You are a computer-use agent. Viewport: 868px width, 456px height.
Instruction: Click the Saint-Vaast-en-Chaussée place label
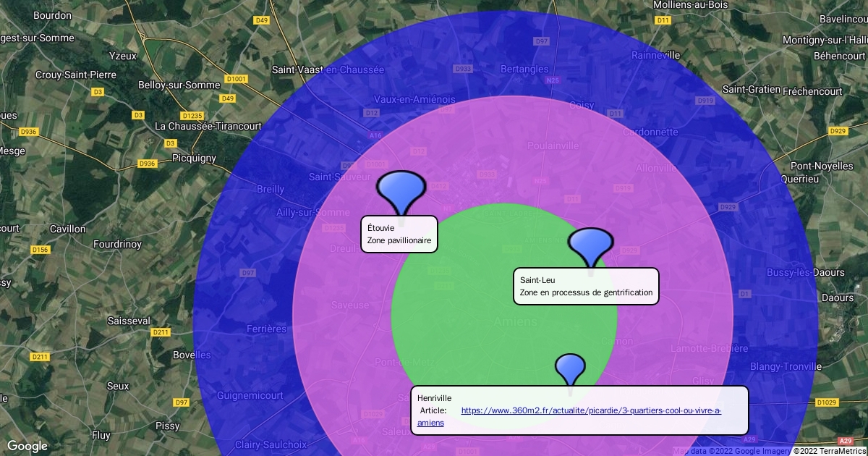(328, 69)
